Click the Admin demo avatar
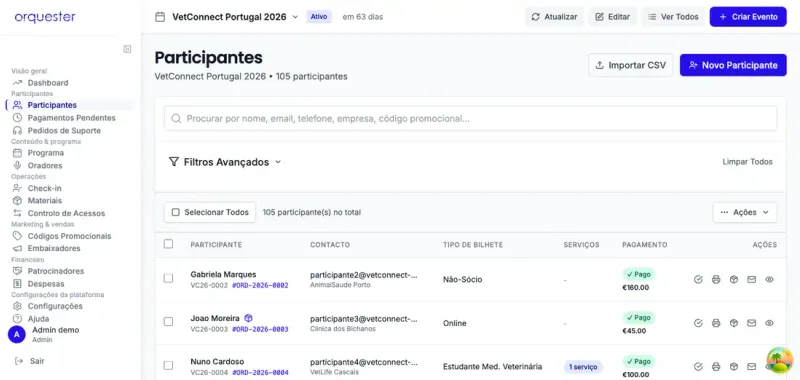Viewport: 800px width, 380px height. pyautogui.click(x=17, y=335)
